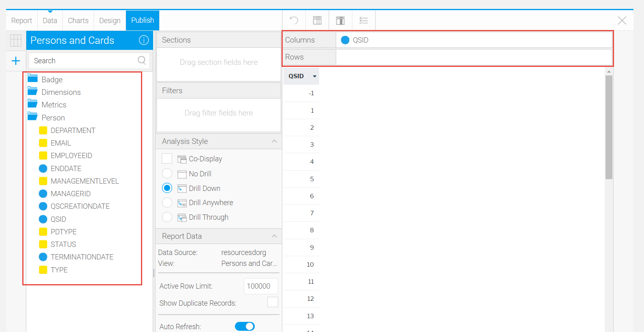The image size is (644, 332).
Task: Click the plus add icon
Action: 16,61
